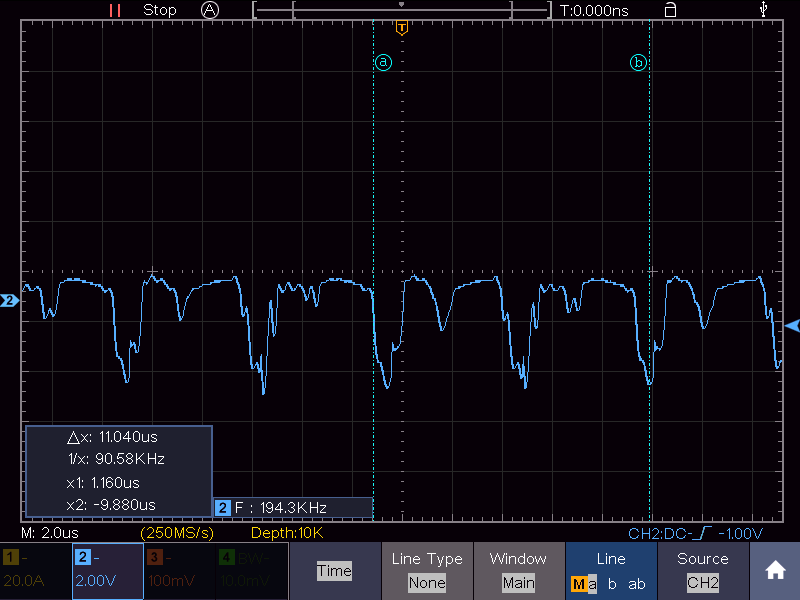Click the memory position bar at top
800x600 pixels.
click(402, 10)
